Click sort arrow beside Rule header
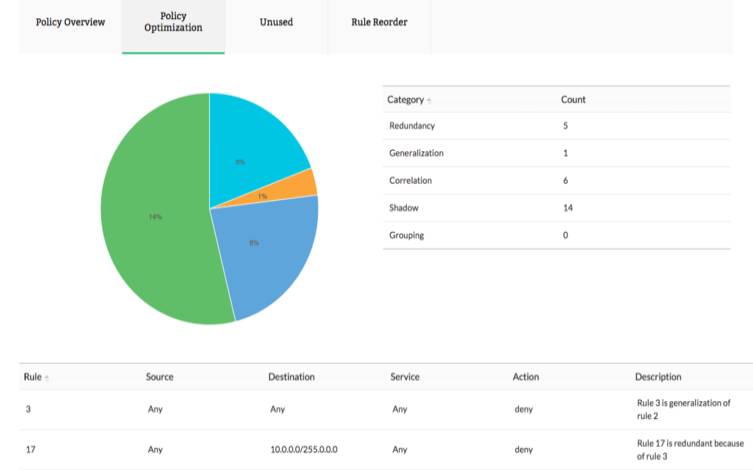Image resolution: width=753 pixels, height=470 pixels. 47,378
